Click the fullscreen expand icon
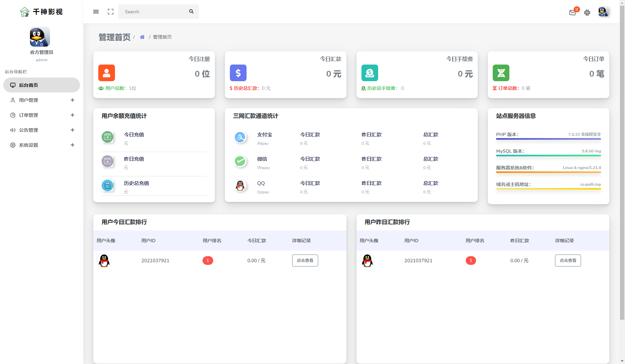 (x=110, y=11)
